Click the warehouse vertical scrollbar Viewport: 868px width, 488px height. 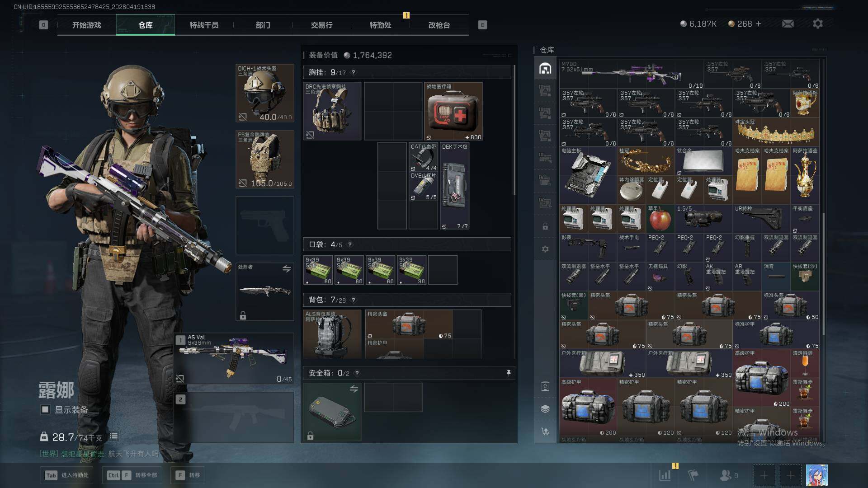[823, 273]
